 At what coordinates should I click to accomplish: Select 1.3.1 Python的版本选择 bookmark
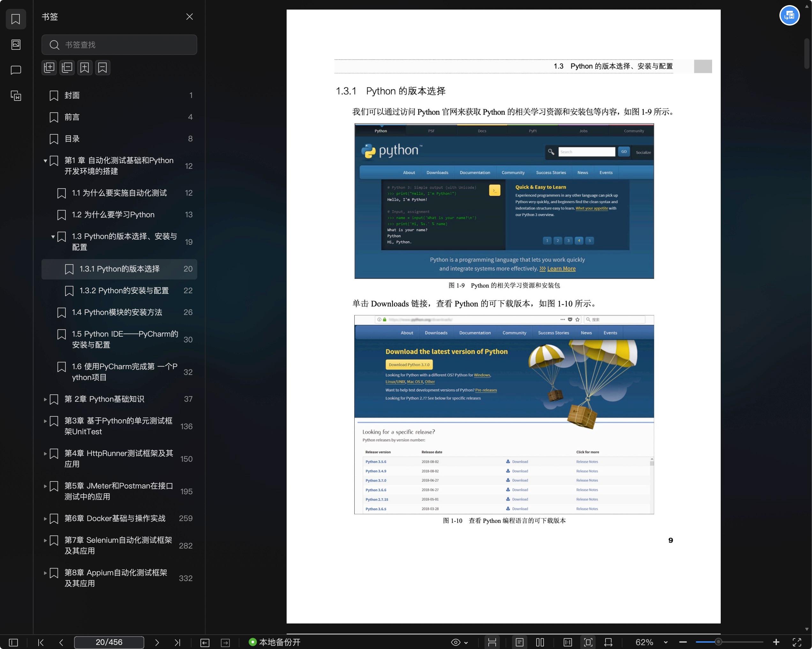click(119, 269)
